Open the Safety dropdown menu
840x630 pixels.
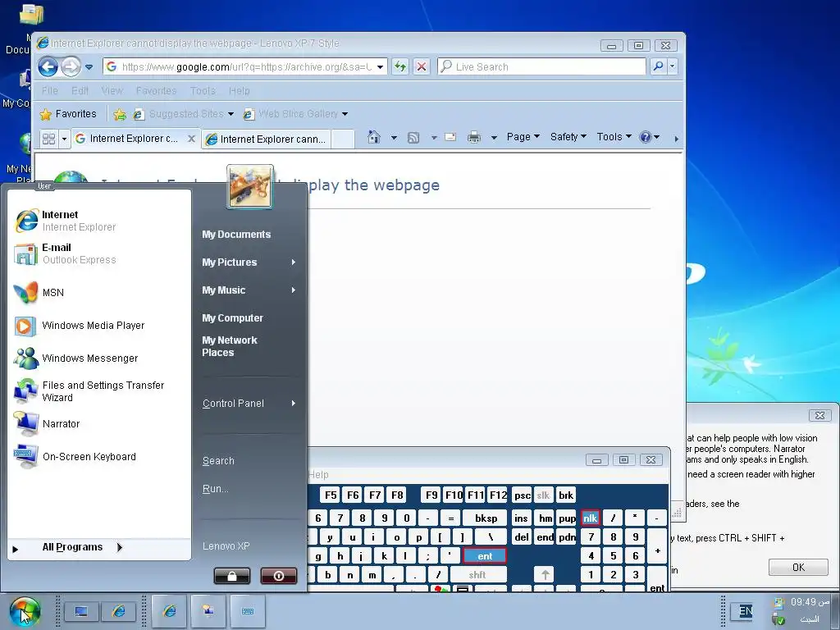[x=568, y=137]
